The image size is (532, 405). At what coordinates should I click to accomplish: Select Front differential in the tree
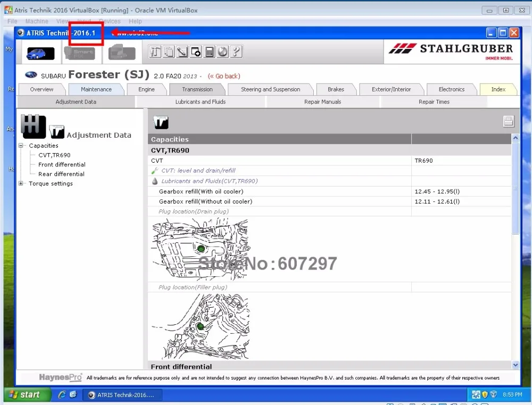coord(62,165)
